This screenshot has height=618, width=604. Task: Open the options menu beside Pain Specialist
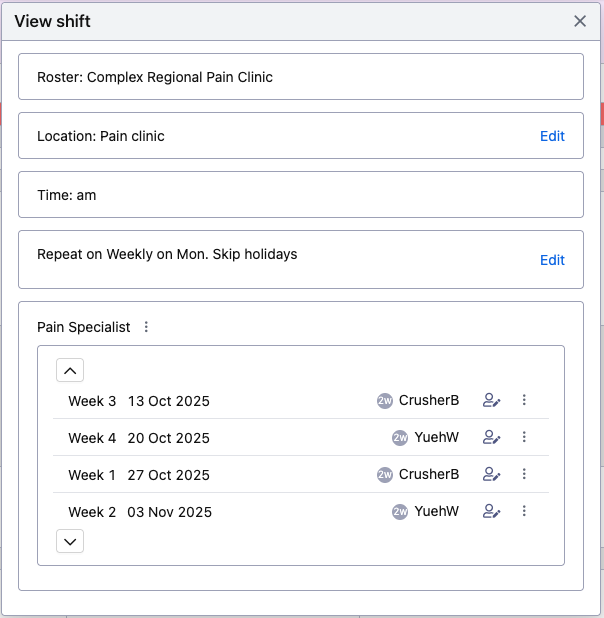click(x=146, y=327)
